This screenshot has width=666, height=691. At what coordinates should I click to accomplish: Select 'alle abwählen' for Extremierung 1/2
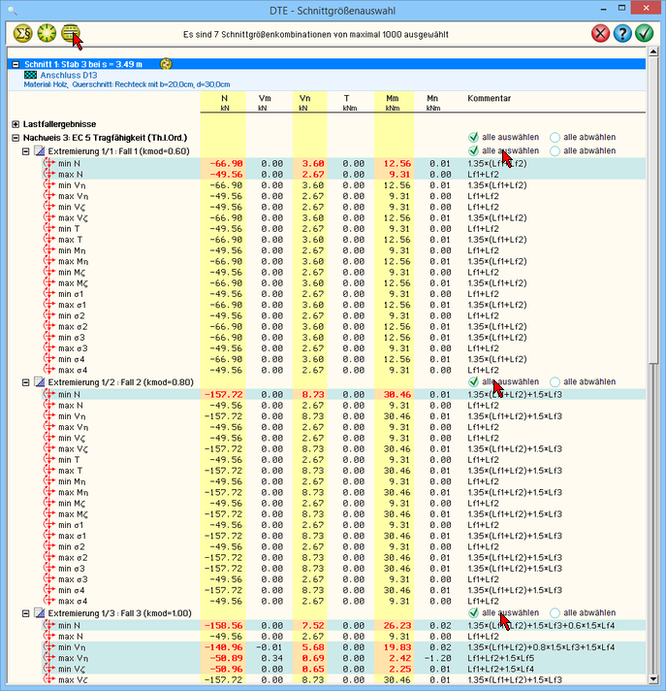coord(555,382)
